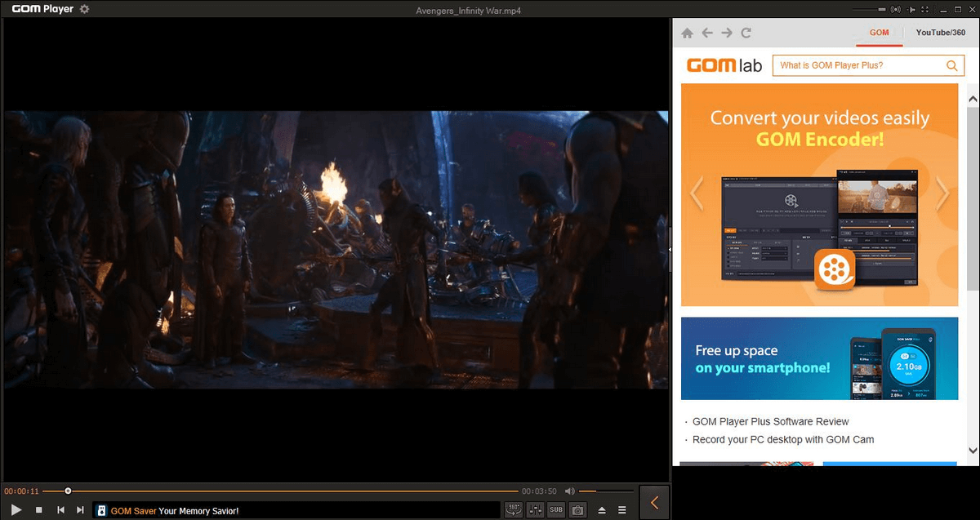Go back in side browser
Screen dimensions: 980x520
pyautogui.click(x=706, y=33)
